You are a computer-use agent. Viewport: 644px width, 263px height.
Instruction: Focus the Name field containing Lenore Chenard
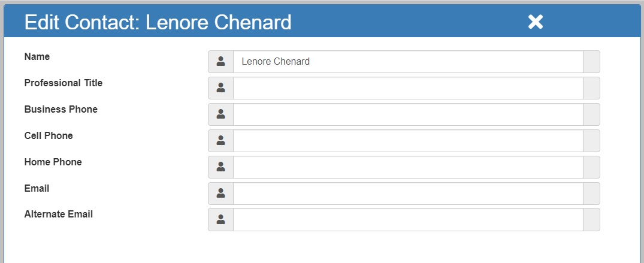(x=408, y=62)
